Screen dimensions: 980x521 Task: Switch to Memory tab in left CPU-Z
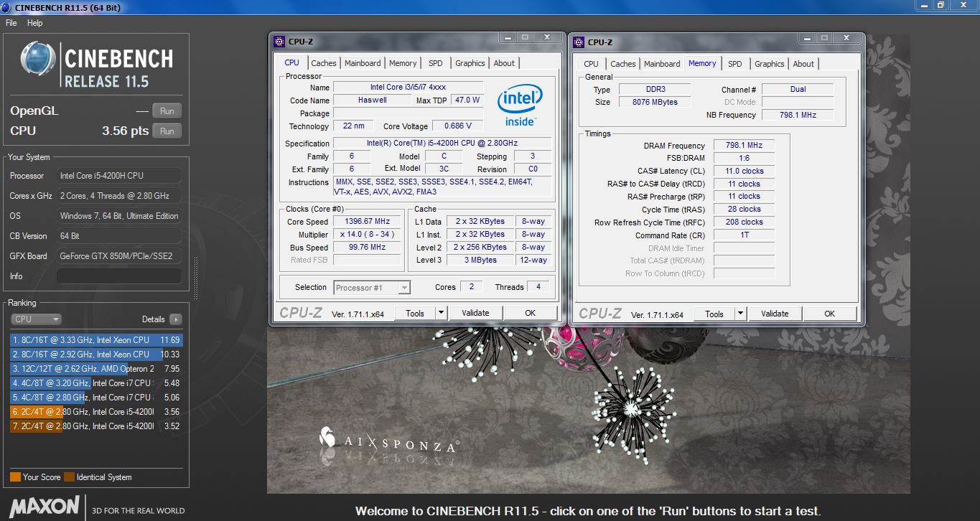point(403,63)
